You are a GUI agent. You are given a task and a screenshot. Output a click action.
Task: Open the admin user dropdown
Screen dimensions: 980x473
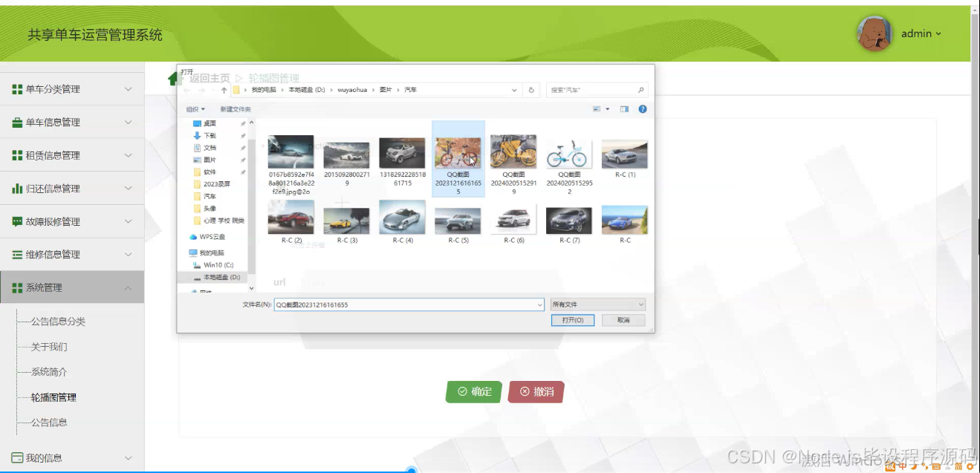coord(921,33)
